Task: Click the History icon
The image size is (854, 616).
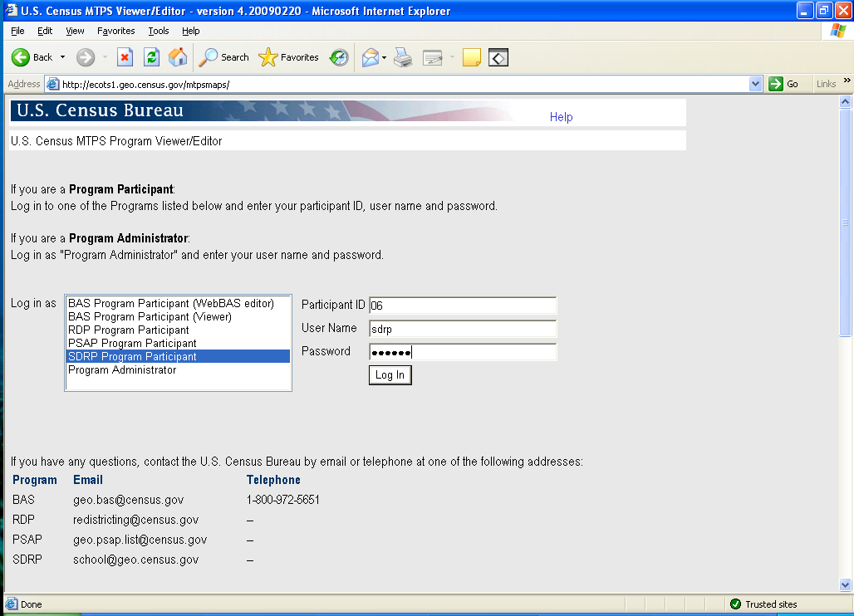Action: click(339, 57)
